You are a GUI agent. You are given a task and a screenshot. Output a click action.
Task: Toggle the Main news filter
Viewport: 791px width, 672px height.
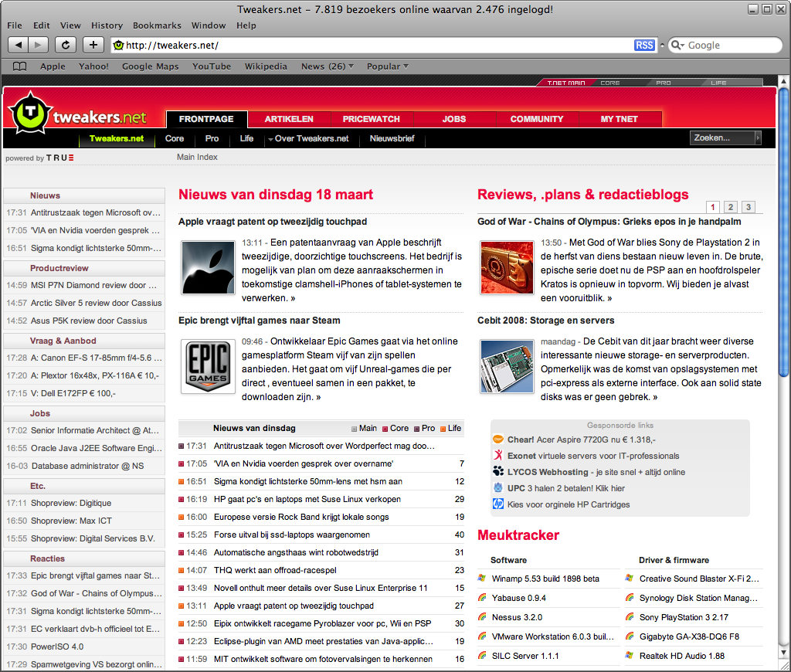(x=364, y=429)
